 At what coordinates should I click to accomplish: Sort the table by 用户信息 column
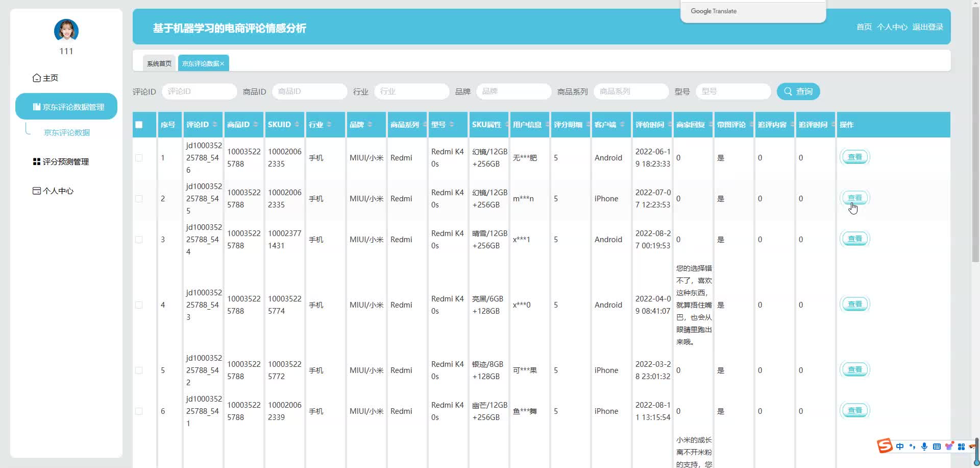[548, 125]
